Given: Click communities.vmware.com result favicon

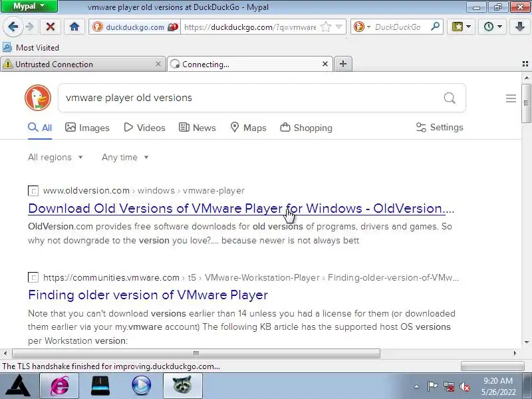Looking at the screenshot, I should pos(33,277).
